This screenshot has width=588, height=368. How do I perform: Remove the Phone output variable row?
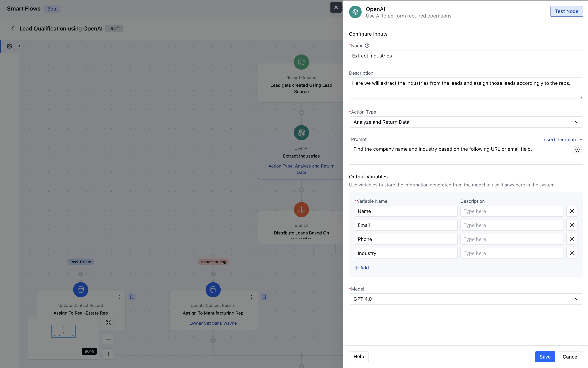pyautogui.click(x=572, y=239)
